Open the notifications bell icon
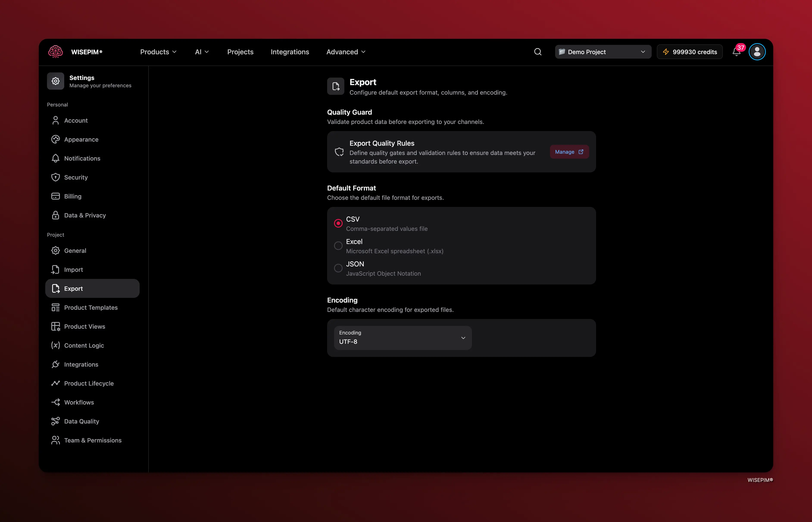The height and width of the screenshot is (522, 812). pyautogui.click(x=736, y=52)
